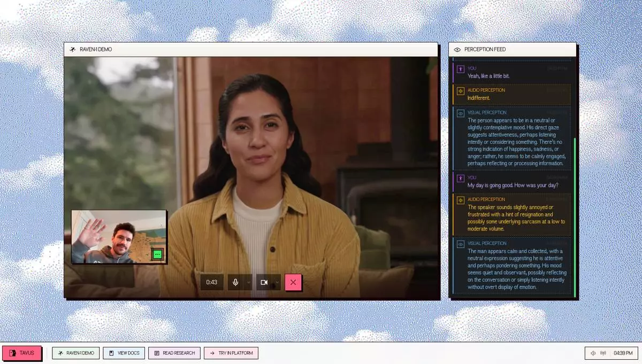Click the speaker volume icon in system tray

pos(593,353)
